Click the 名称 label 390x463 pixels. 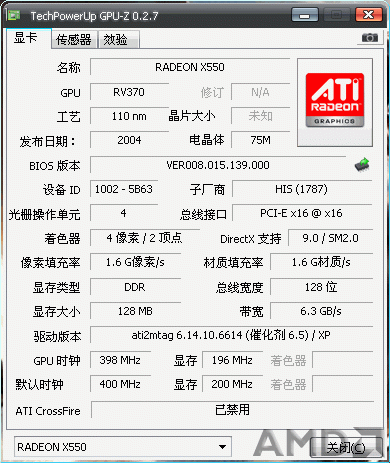(68, 68)
